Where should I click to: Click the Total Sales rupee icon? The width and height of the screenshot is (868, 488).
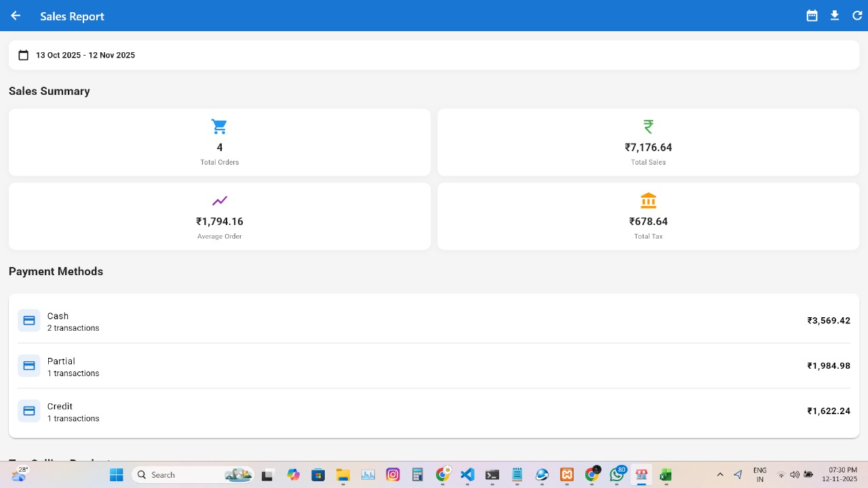[648, 127]
